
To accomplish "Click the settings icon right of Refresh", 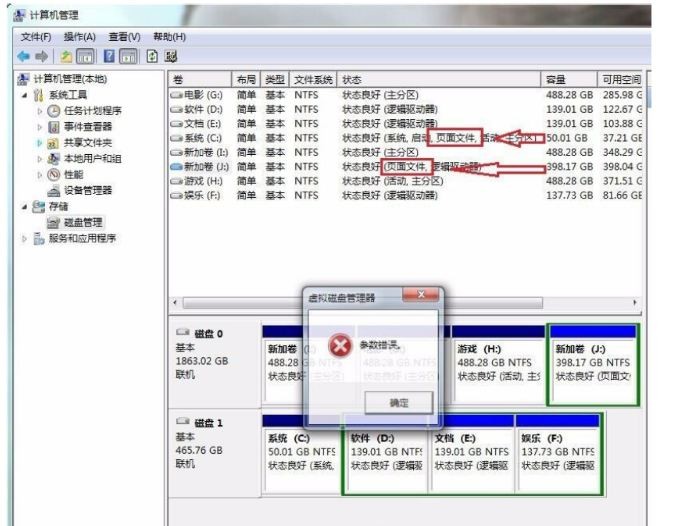I will pyautogui.click(x=171, y=55).
